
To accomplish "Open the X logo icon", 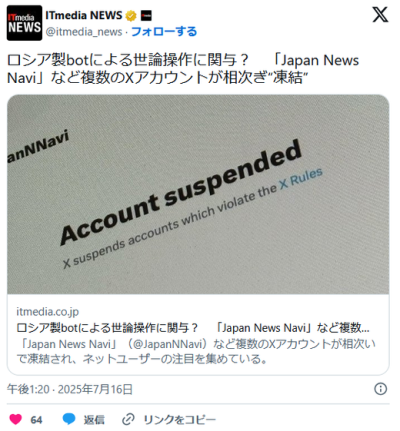I will [380, 15].
